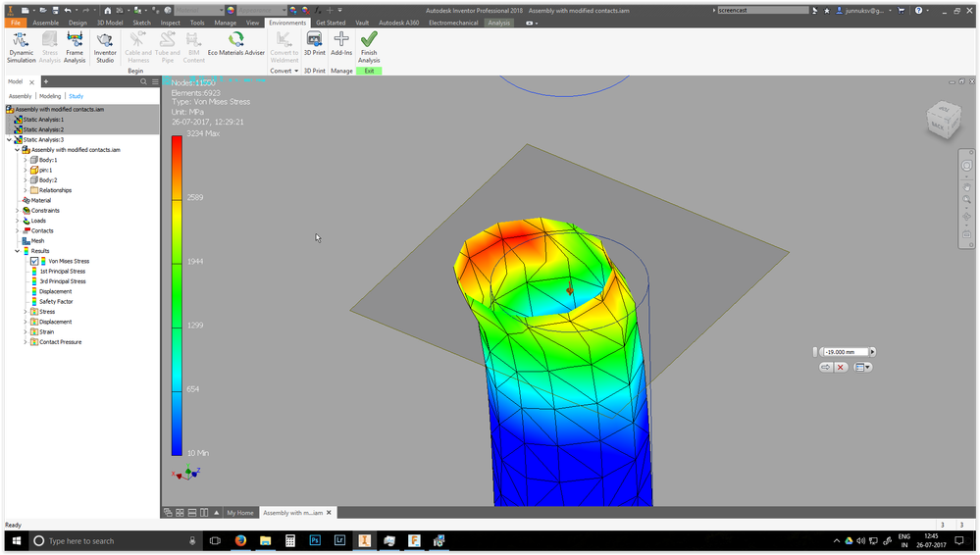Switch to the 3D Model ribbon tab
Image resolution: width=980 pixels, height=555 pixels.
pyautogui.click(x=109, y=23)
